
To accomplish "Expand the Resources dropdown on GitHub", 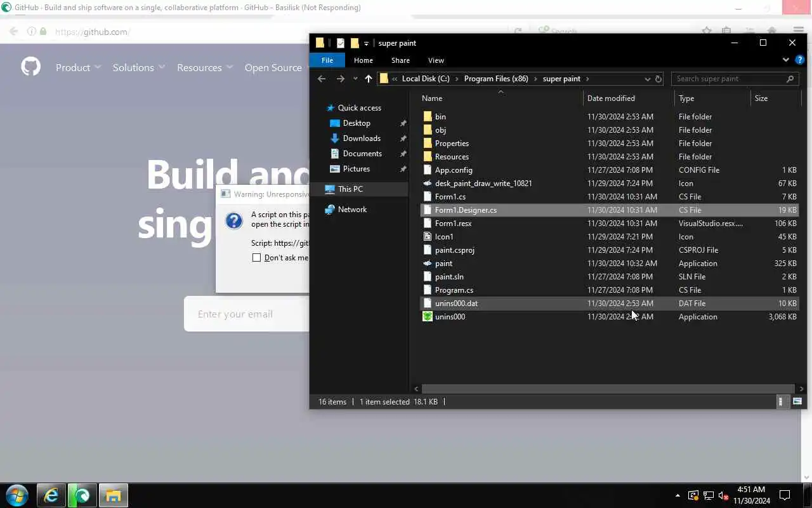I will [205, 67].
